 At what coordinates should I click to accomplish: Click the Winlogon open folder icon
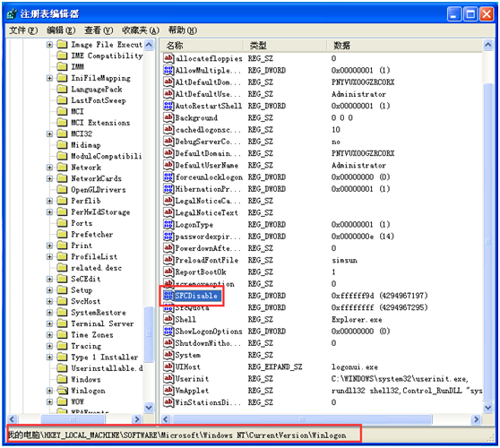(63, 391)
